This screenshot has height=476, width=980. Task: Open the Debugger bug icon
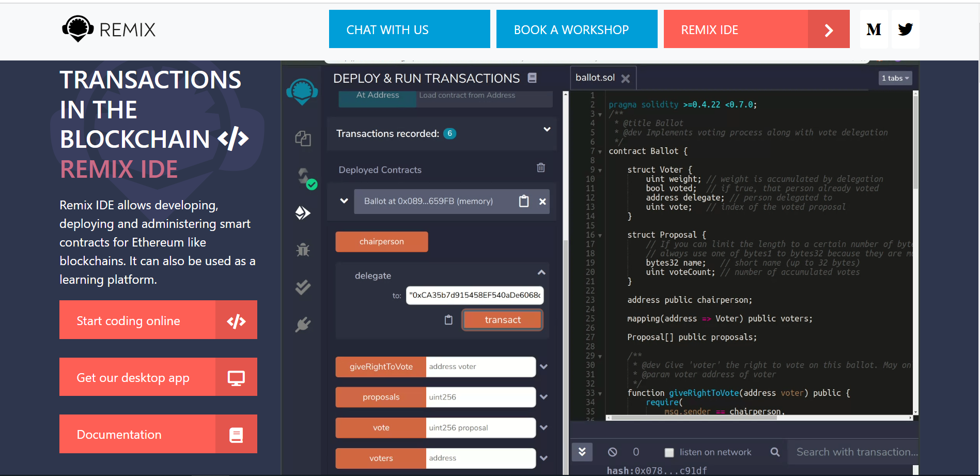(303, 250)
